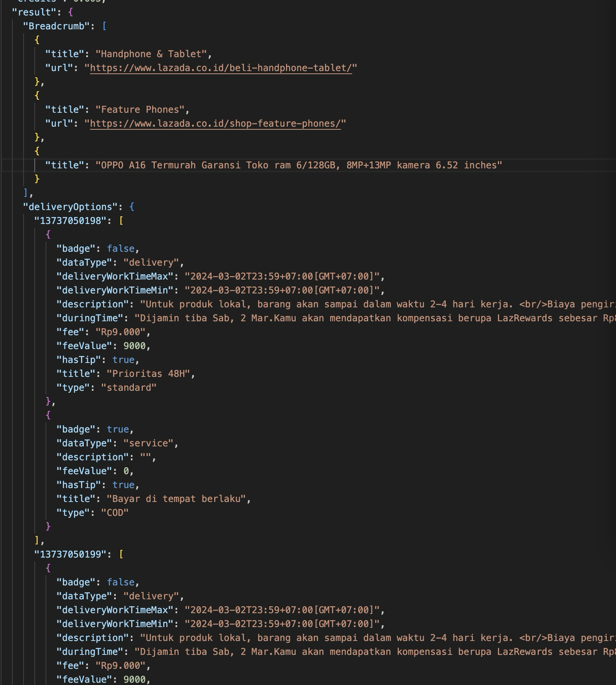Screen dimensions: 616x685
Task: Click the empty description string value
Action: tap(146, 457)
